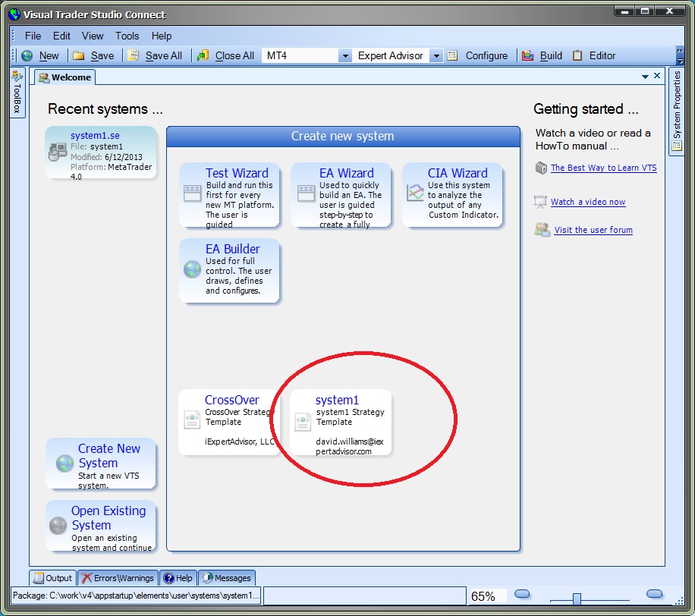
Task: Click the Editor toolbar button label
Action: point(602,56)
